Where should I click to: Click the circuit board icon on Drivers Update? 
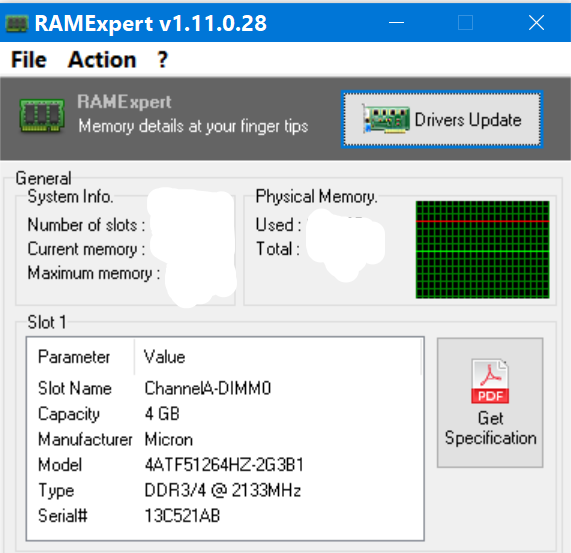(386, 119)
